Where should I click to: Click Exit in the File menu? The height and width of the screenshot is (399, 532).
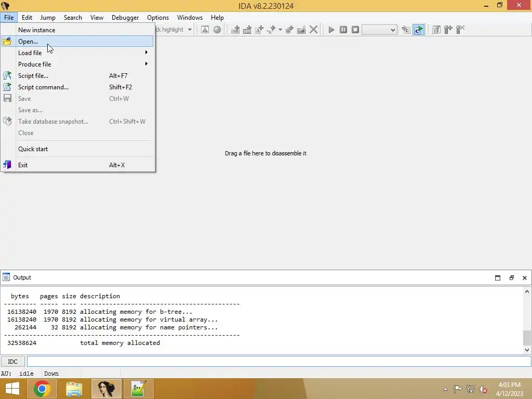pos(77,165)
